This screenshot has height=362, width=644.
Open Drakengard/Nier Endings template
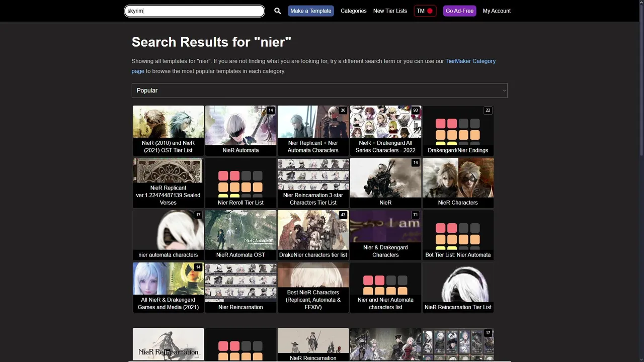tap(458, 130)
